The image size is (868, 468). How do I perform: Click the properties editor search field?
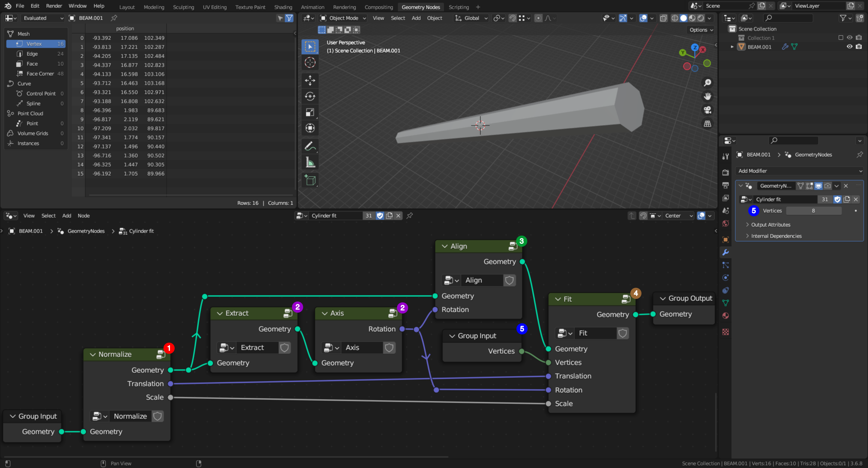(793, 140)
